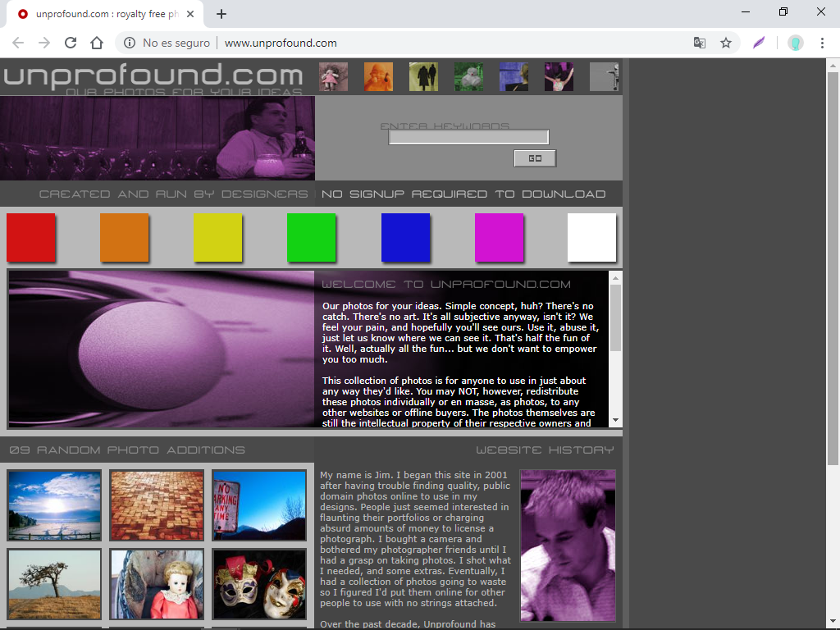Click the welcome box scroll-down arrow
The height and width of the screenshot is (630, 840).
pos(615,421)
